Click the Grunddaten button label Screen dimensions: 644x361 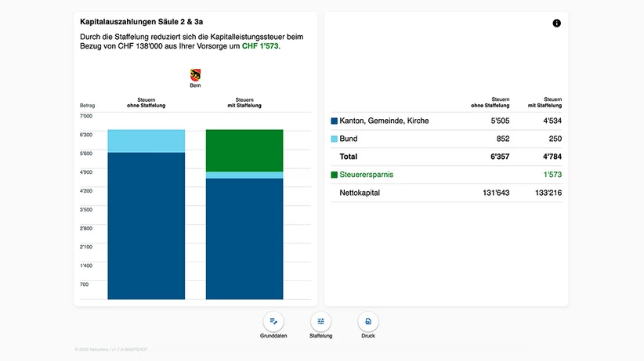(273, 335)
